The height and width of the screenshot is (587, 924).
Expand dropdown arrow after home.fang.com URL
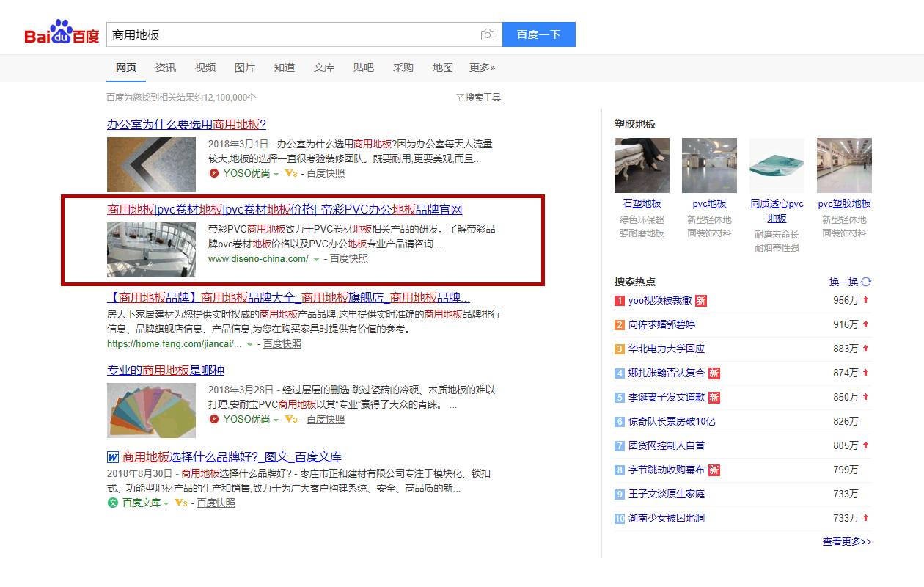click(x=249, y=345)
